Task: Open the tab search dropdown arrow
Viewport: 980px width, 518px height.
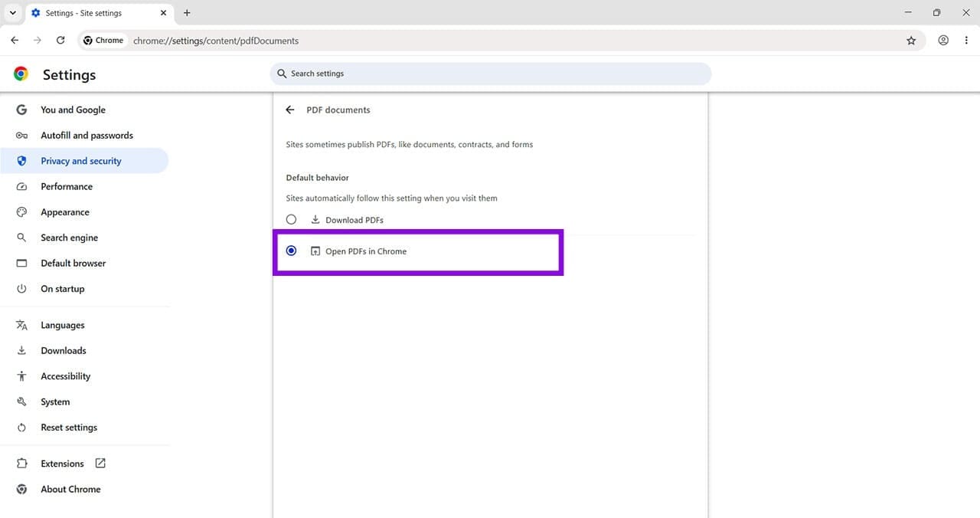Action: (13, 13)
